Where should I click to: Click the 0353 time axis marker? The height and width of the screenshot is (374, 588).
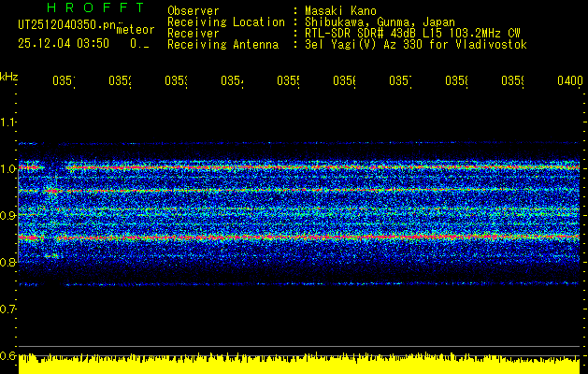(176, 80)
